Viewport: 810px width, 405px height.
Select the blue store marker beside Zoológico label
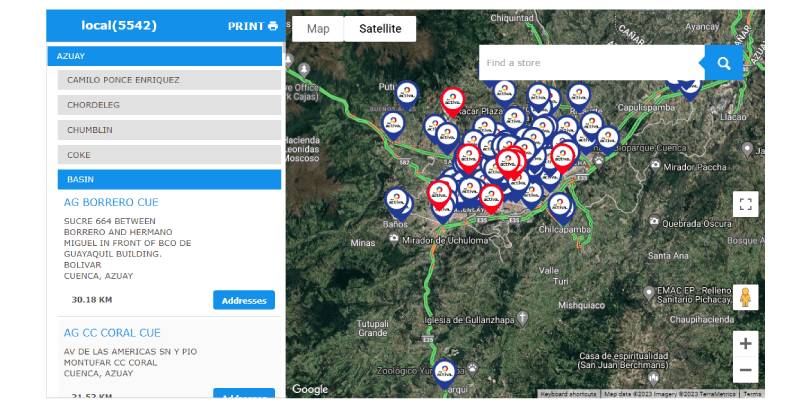pyautogui.click(x=444, y=373)
